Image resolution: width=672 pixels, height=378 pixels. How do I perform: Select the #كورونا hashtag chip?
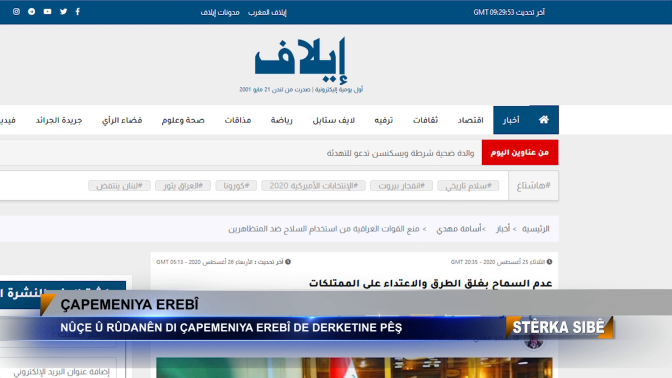pos(236,186)
